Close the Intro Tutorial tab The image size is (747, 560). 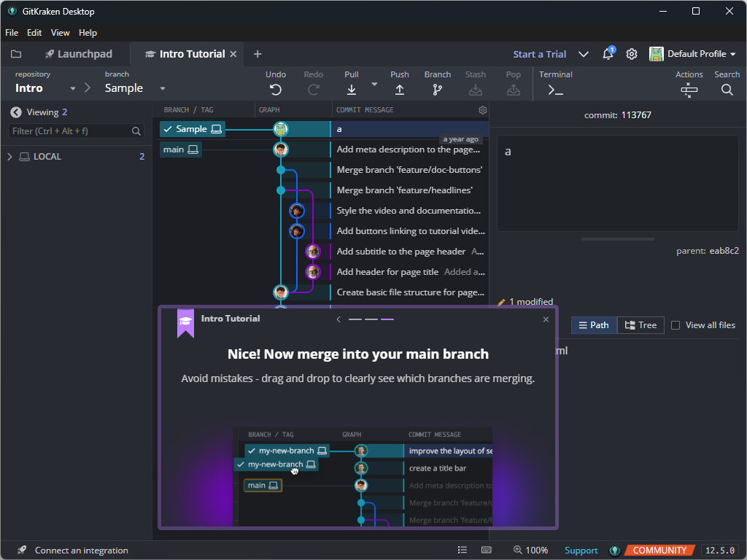233,54
